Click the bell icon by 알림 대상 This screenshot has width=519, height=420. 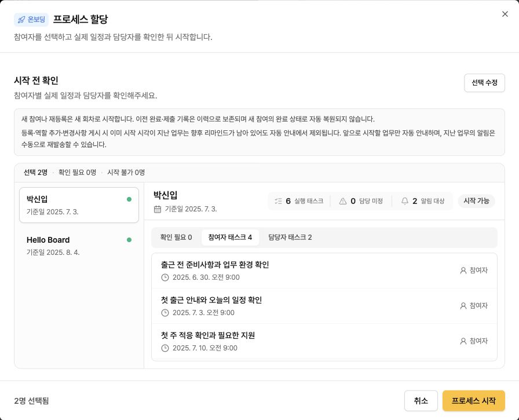(x=404, y=201)
